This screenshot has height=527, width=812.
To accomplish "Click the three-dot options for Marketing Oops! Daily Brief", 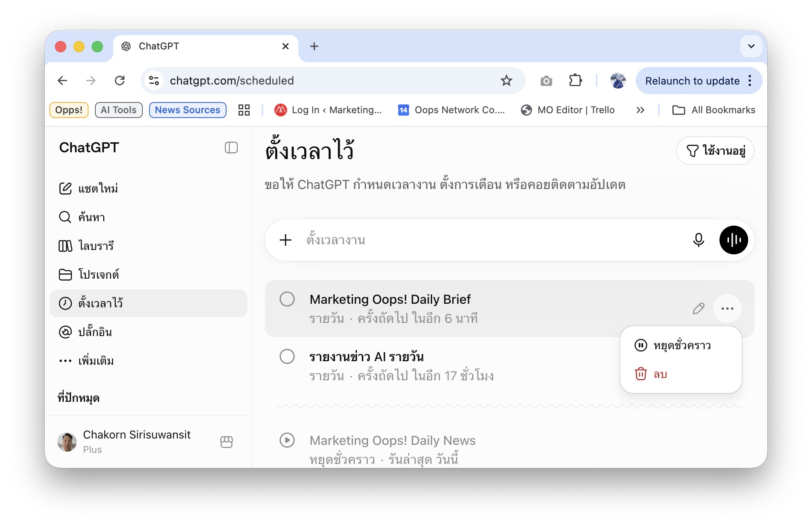I will click(x=727, y=308).
